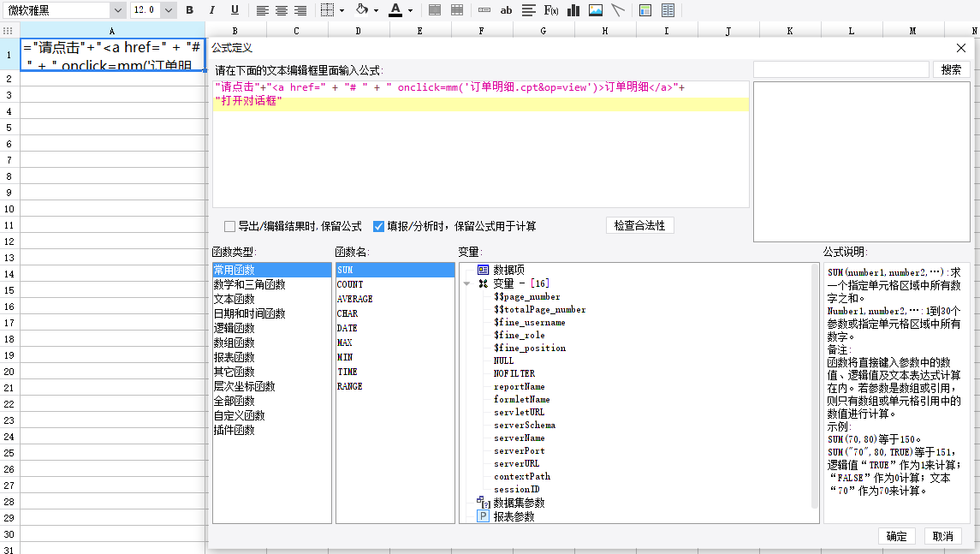Screen dimensions: 980x554
Task: Insert floating element icon
Action: [645, 10]
